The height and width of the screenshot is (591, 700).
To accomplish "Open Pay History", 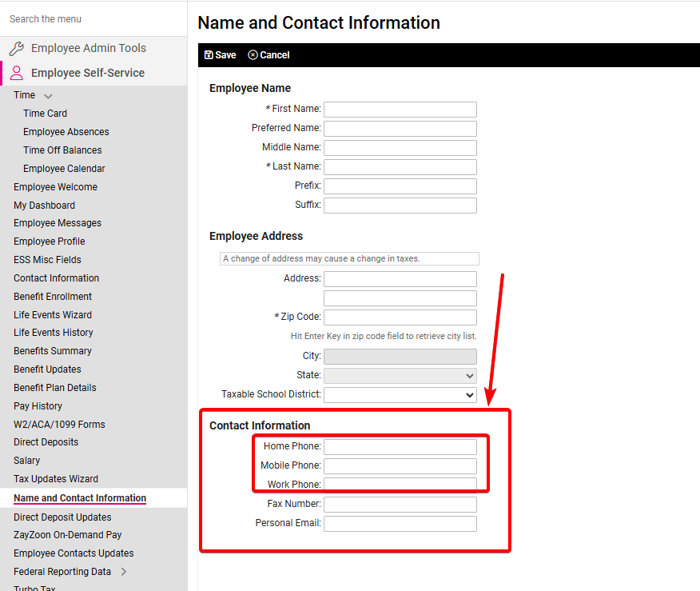I will coord(38,406).
